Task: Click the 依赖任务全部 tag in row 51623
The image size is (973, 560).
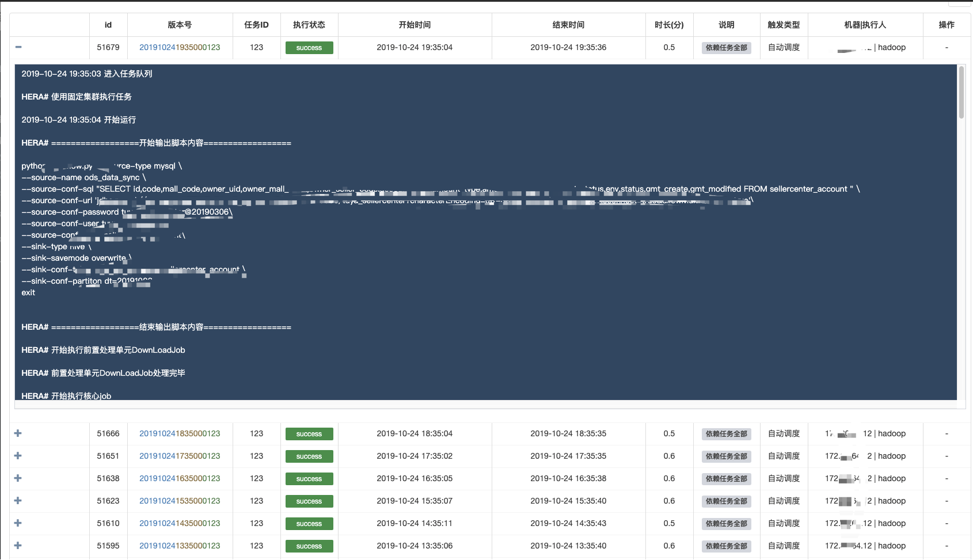Action: tap(727, 501)
